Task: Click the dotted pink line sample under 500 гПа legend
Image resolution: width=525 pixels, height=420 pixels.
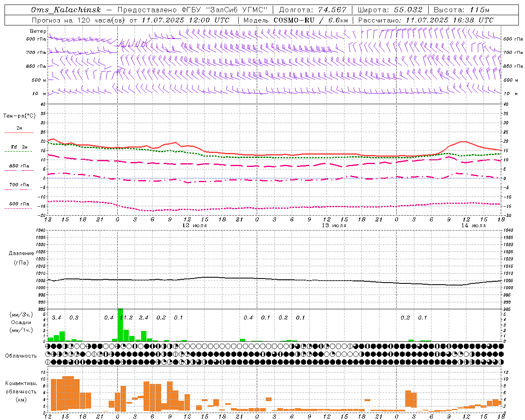Action: 18,208
